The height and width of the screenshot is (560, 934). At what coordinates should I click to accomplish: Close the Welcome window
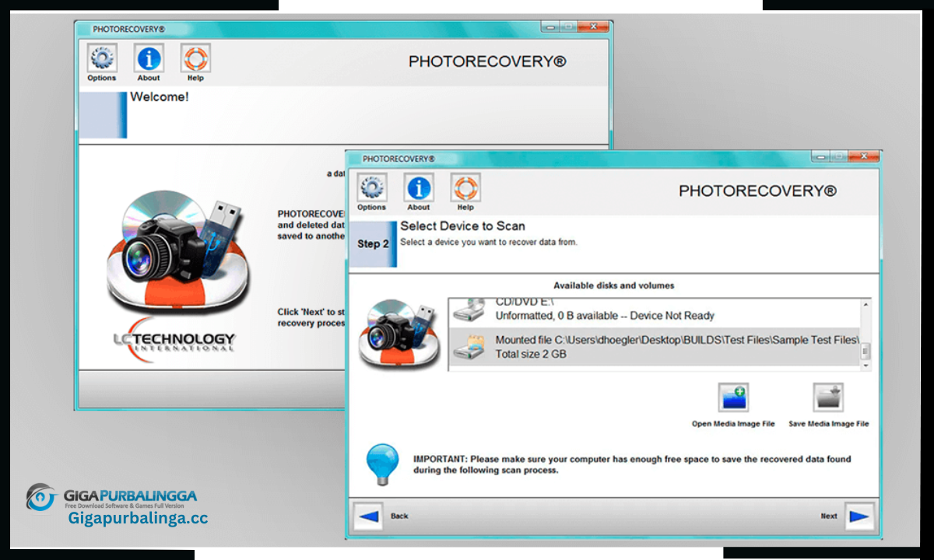point(595,26)
